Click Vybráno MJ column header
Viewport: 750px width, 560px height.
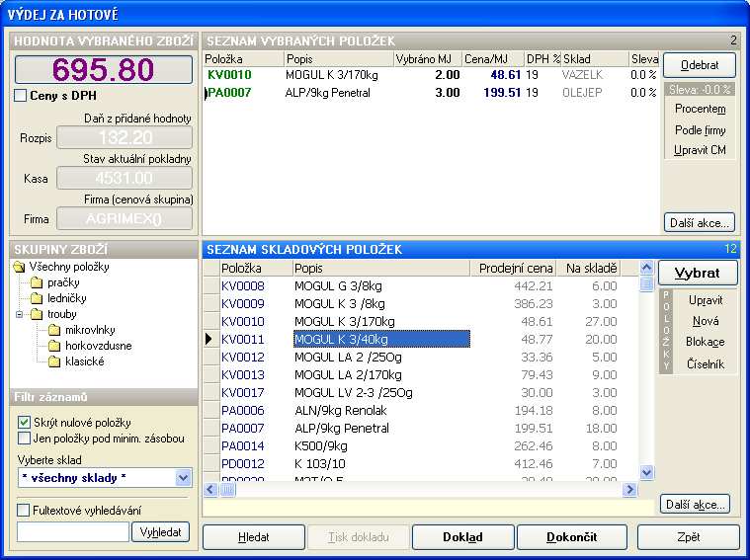click(x=428, y=59)
